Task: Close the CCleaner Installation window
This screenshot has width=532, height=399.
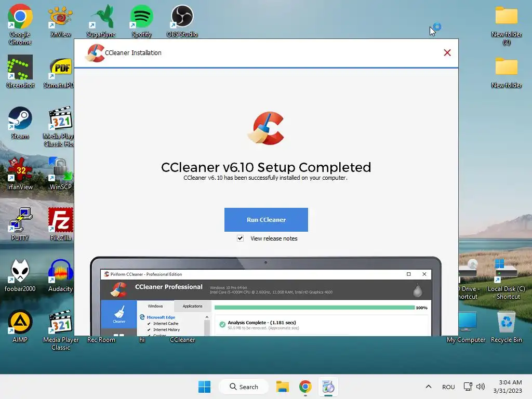Action: click(x=447, y=52)
